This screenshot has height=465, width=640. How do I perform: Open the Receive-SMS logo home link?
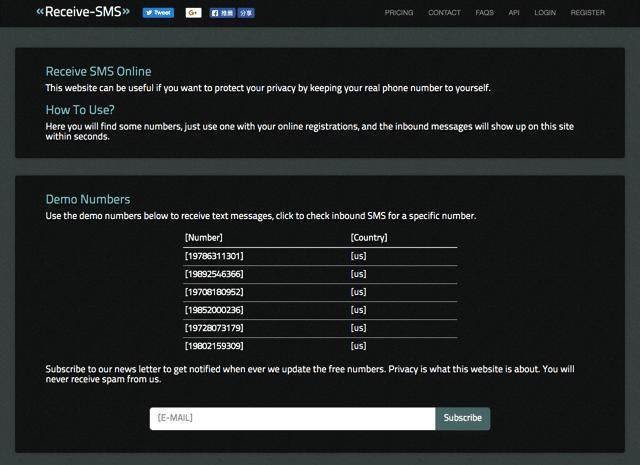(x=83, y=11)
